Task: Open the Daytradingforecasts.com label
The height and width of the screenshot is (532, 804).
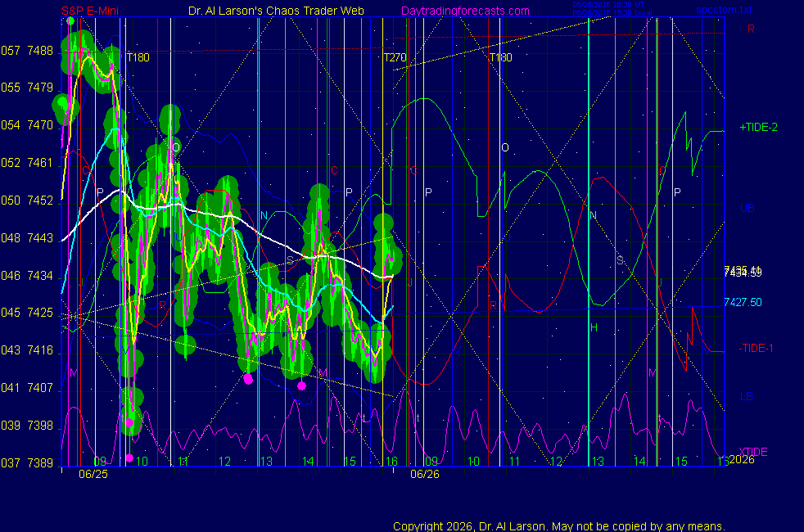Action: (x=465, y=11)
